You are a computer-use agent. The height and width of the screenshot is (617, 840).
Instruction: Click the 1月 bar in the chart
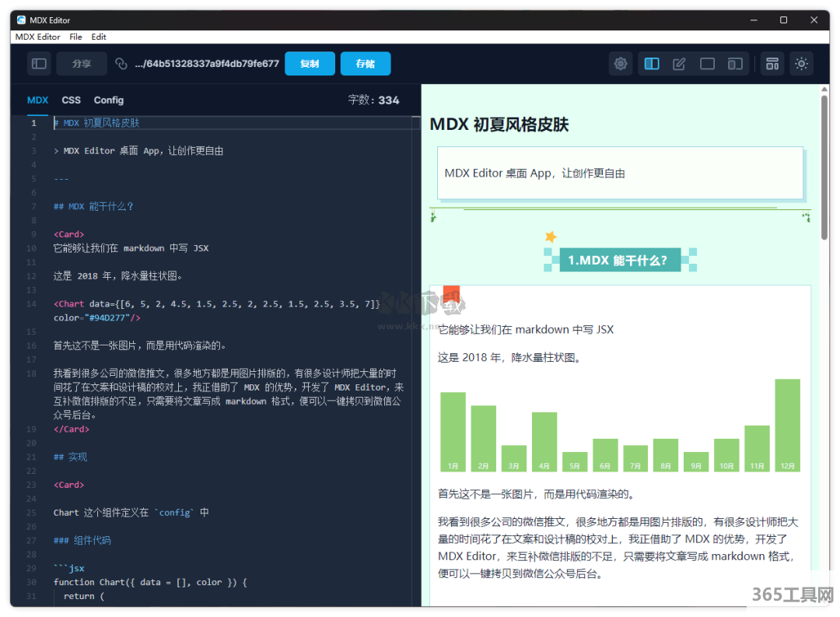click(x=453, y=432)
